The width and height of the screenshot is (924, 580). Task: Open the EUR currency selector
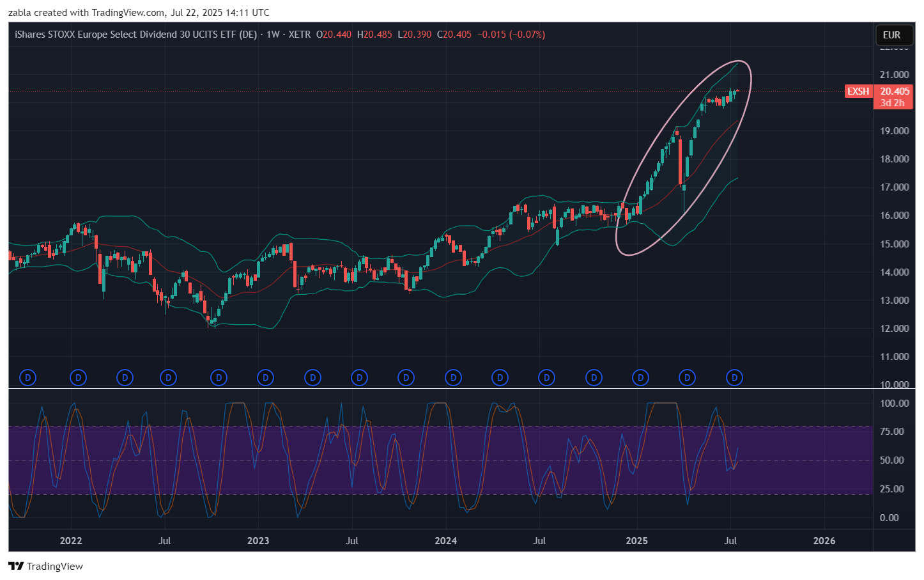(x=891, y=35)
